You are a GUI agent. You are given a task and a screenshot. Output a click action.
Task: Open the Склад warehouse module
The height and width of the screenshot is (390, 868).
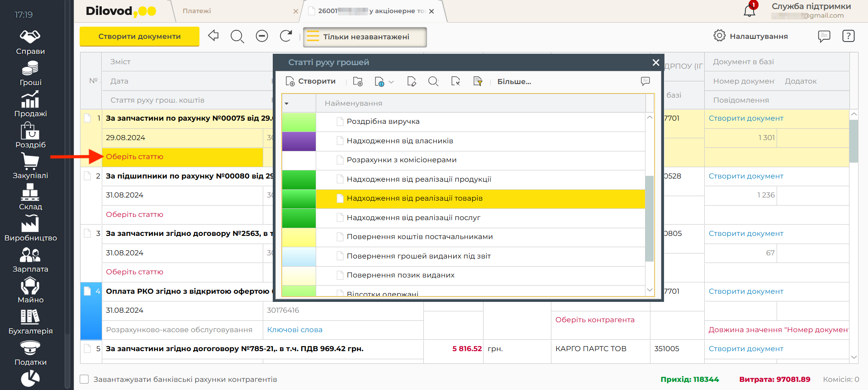(x=30, y=198)
